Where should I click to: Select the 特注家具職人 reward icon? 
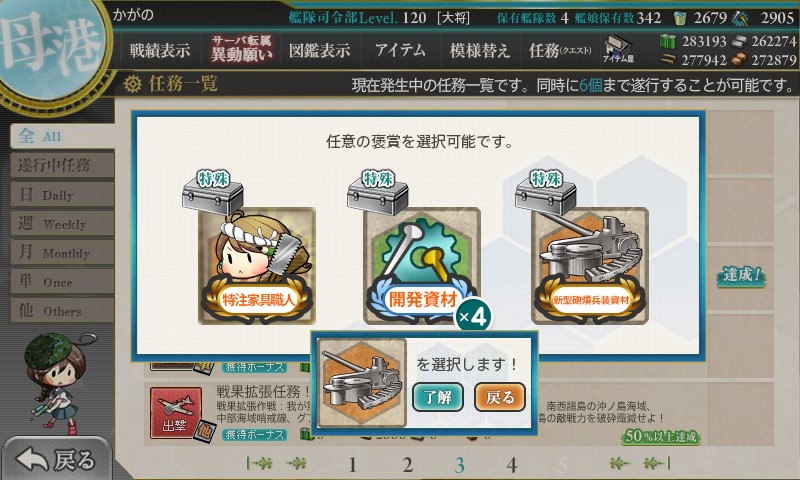click(x=257, y=266)
